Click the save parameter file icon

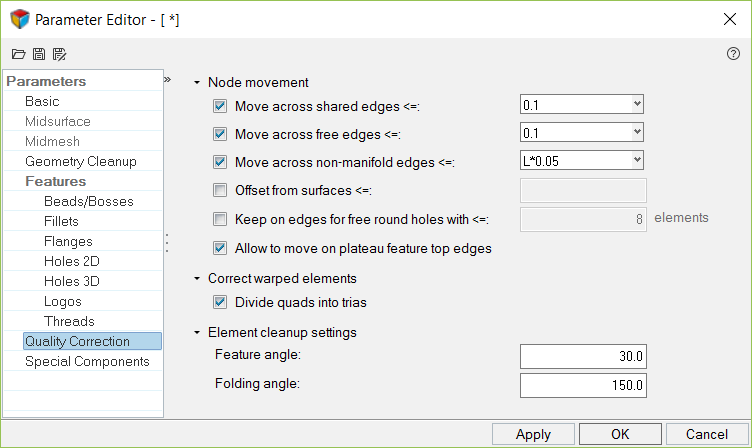[39, 54]
